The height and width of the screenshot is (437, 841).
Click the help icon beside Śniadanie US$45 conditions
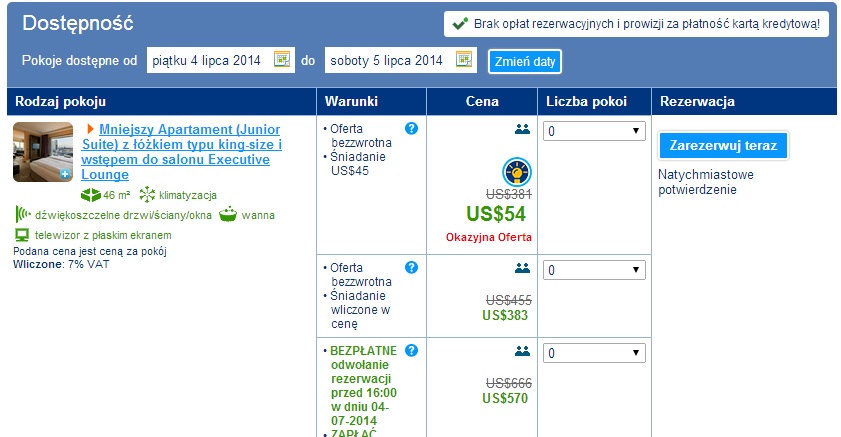(x=411, y=129)
